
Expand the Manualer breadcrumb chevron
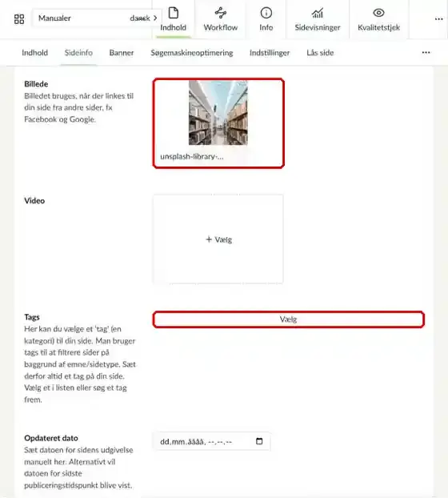[x=155, y=18]
